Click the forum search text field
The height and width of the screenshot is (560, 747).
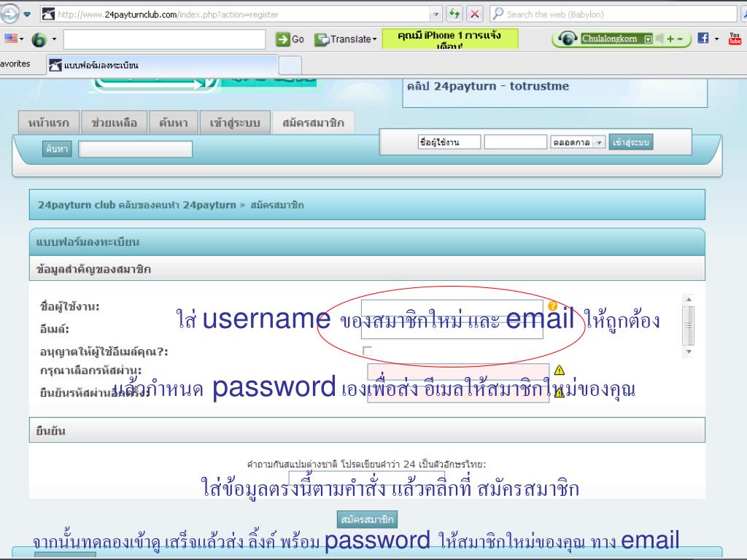click(x=135, y=149)
